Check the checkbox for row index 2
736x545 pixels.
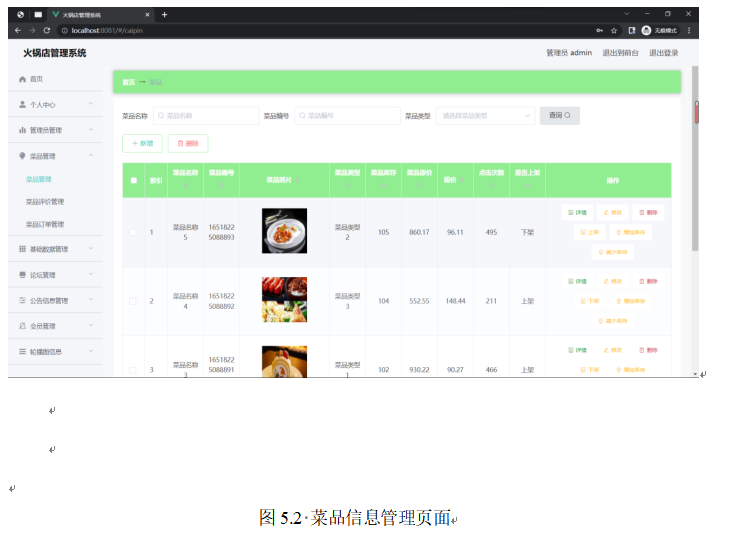point(133,301)
